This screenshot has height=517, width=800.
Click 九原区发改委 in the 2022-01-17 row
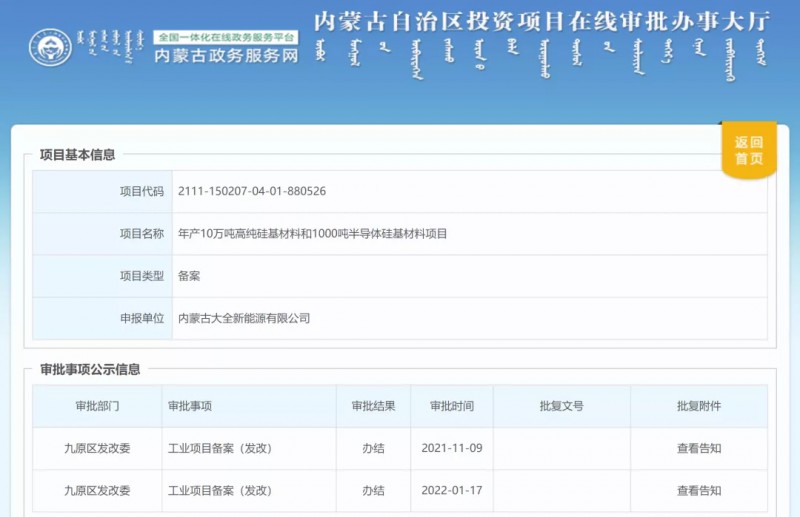97,490
